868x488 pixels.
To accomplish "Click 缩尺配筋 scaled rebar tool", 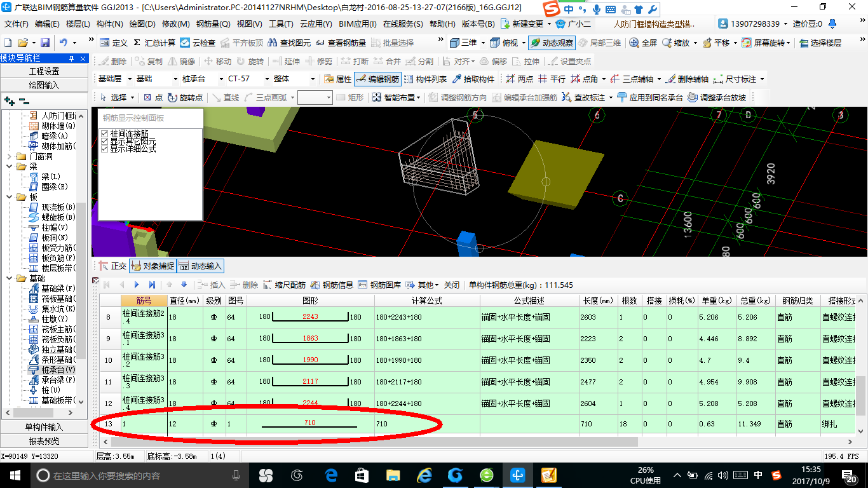I will pos(283,285).
